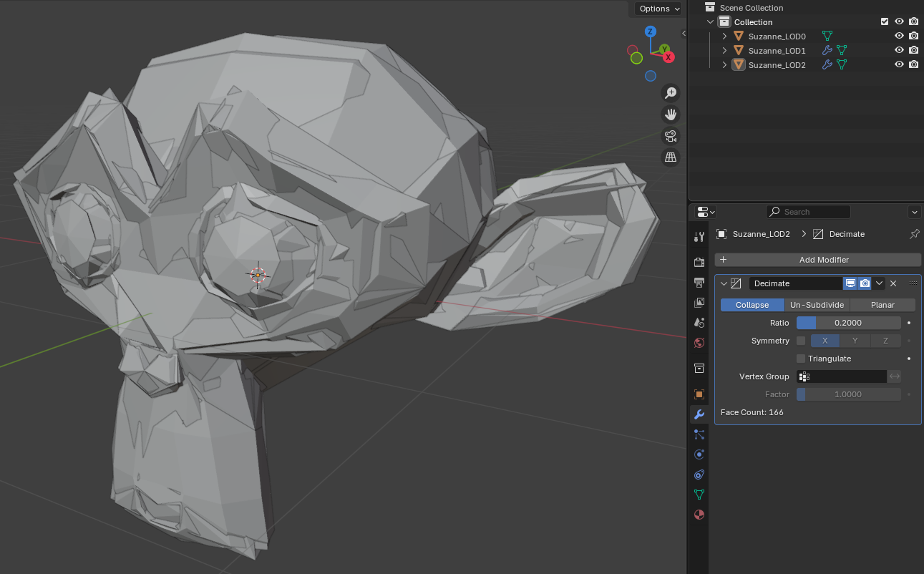924x574 pixels.
Task: Select the Collapse decimate mode
Action: tap(752, 305)
